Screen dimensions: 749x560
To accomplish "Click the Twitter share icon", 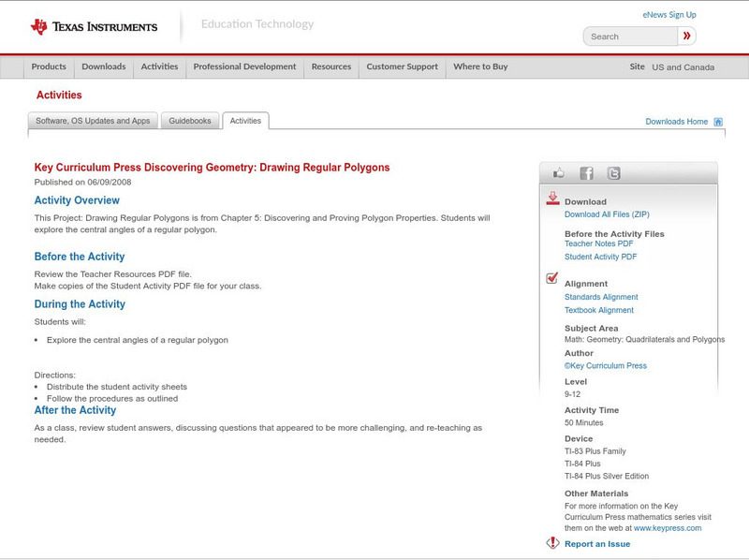I will point(615,172).
